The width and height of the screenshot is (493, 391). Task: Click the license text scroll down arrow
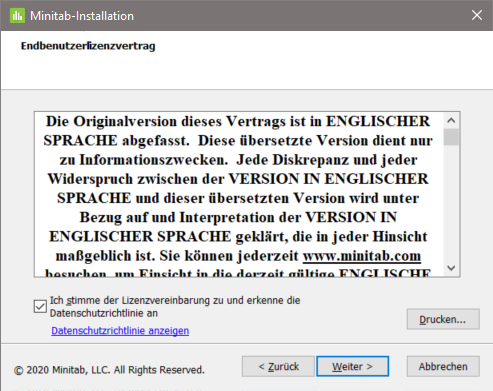point(451,268)
